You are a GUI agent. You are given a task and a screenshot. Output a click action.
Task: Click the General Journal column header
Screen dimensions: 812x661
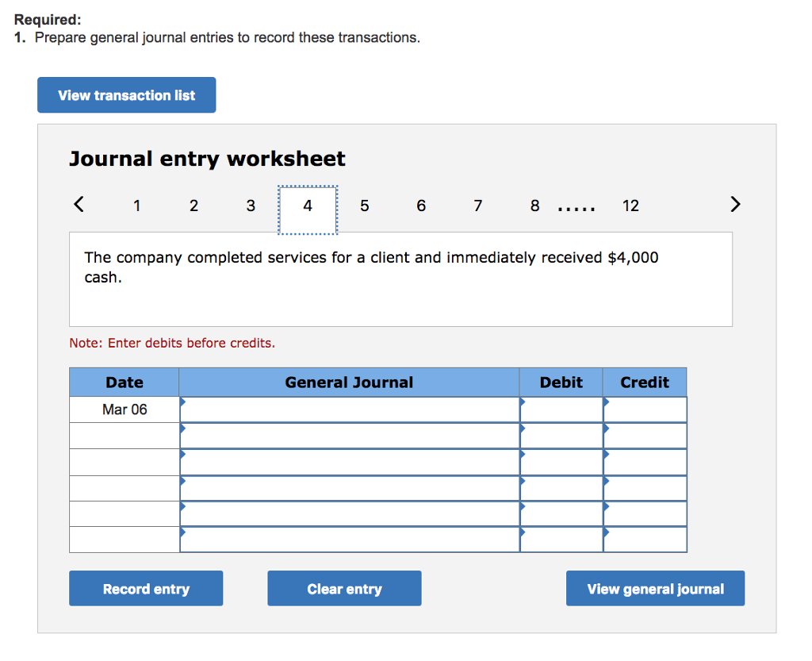pos(349,382)
